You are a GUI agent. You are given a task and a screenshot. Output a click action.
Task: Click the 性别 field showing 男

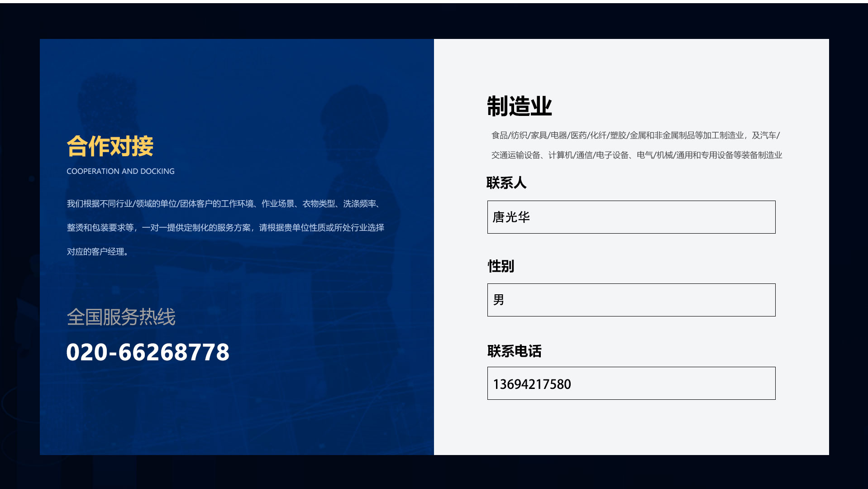[631, 300]
